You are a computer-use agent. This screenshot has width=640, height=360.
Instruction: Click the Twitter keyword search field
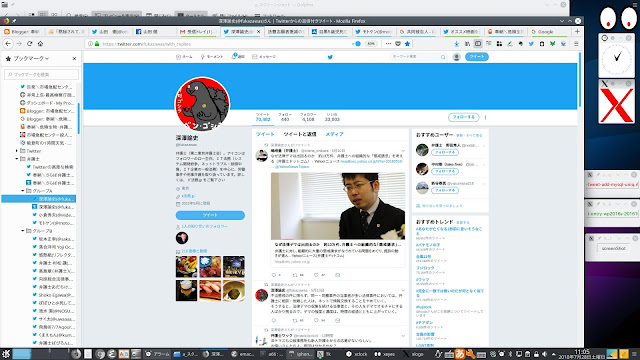(x=418, y=57)
